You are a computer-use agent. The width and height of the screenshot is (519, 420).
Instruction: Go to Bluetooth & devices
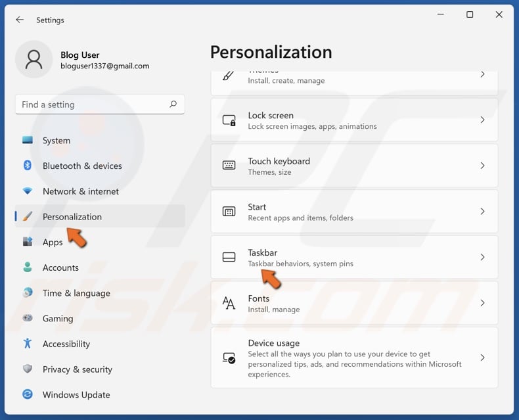coord(100,166)
